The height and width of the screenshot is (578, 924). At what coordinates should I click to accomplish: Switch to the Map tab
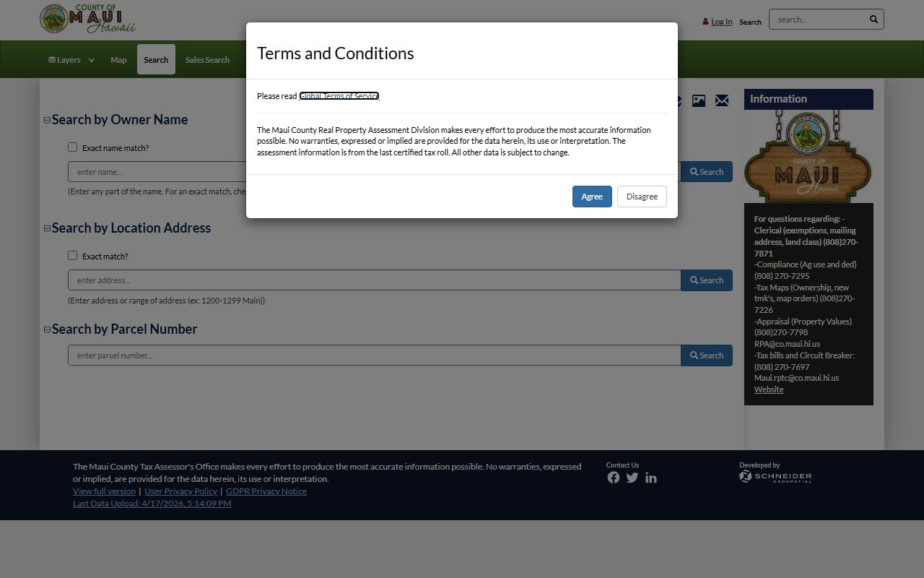(118, 60)
